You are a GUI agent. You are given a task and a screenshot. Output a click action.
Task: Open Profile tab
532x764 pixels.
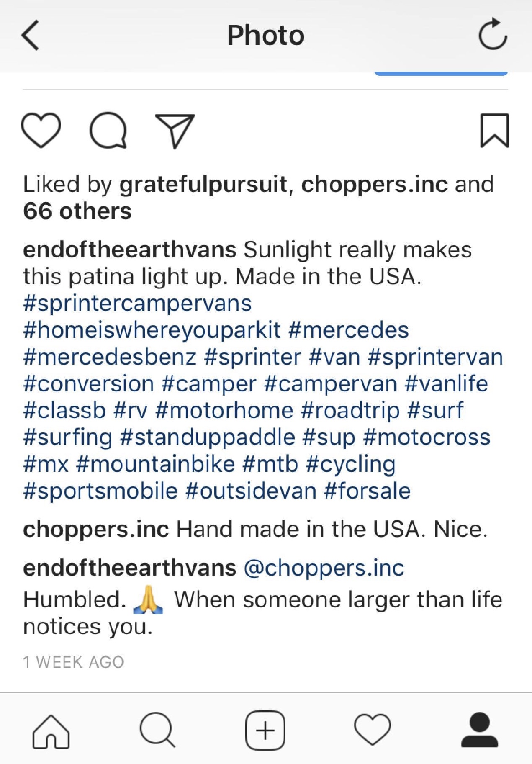(480, 731)
